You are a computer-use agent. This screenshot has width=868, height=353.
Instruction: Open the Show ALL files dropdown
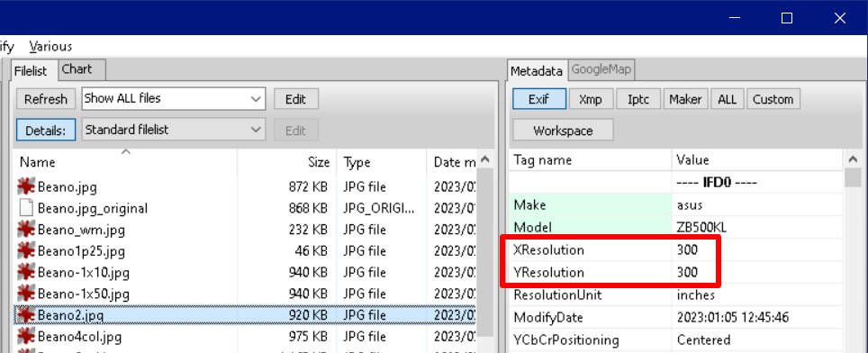click(174, 98)
